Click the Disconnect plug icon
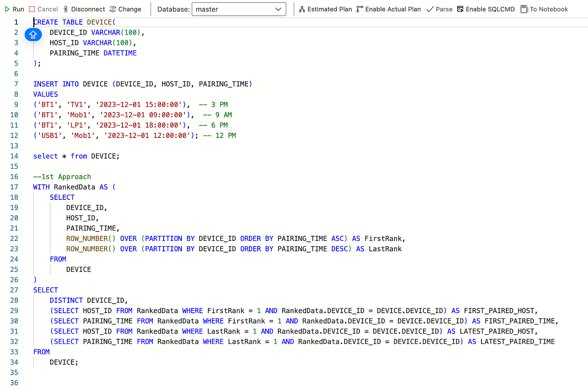This screenshot has width=588, height=388. 66,9
